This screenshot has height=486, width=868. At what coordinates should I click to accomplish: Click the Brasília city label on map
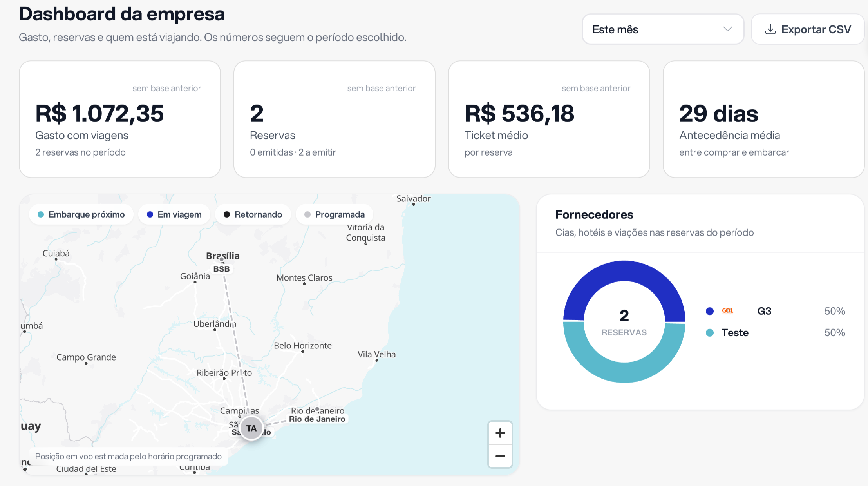point(223,256)
